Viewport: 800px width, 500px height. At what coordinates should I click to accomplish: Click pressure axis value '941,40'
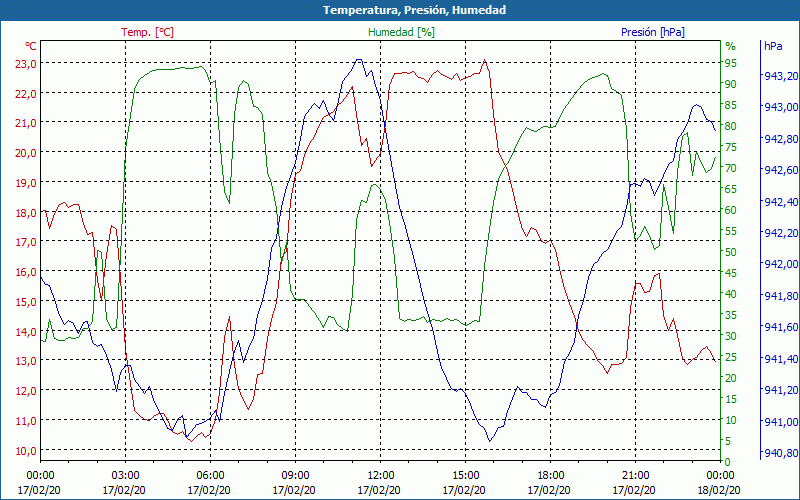point(781,359)
